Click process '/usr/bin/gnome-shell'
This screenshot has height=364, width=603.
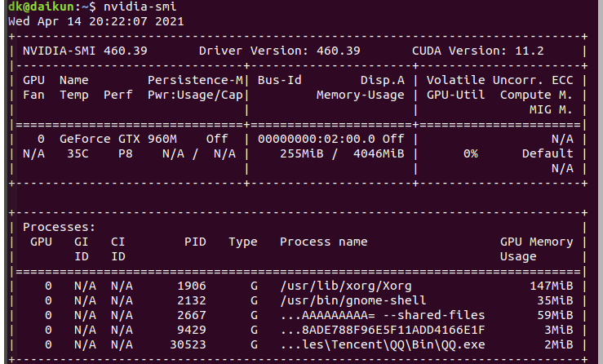353,300
